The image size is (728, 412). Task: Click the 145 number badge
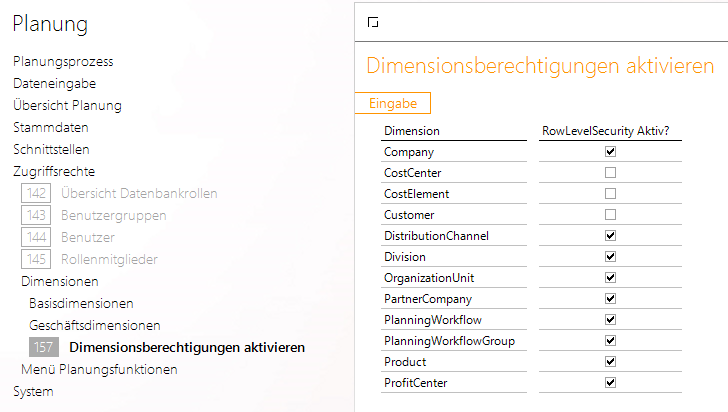tap(36, 259)
